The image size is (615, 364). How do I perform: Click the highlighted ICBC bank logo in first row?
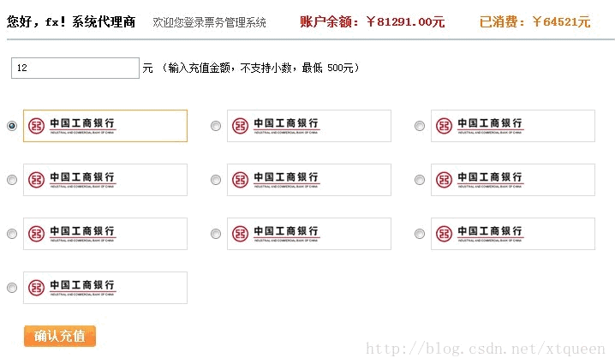[104, 126]
